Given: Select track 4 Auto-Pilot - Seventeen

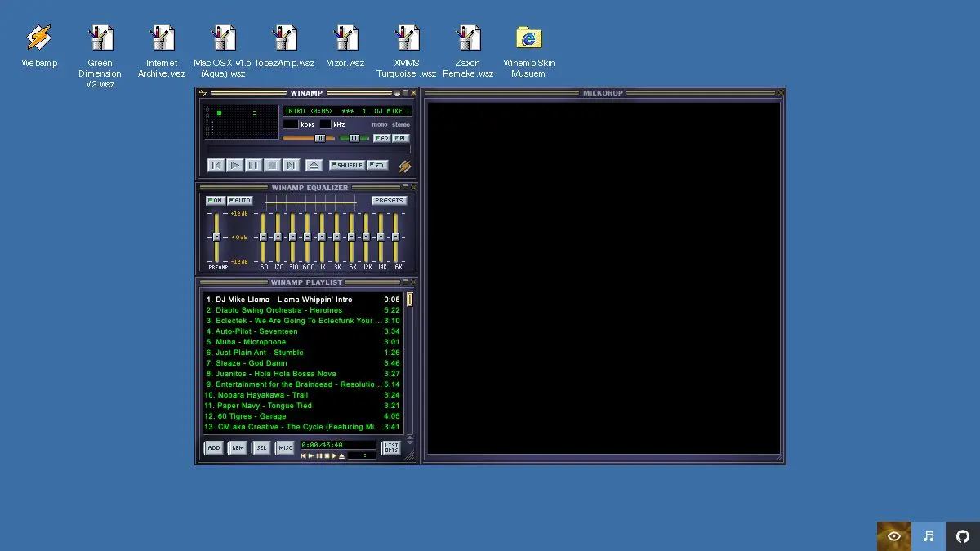Looking at the screenshot, I should [x=303, y=331].
